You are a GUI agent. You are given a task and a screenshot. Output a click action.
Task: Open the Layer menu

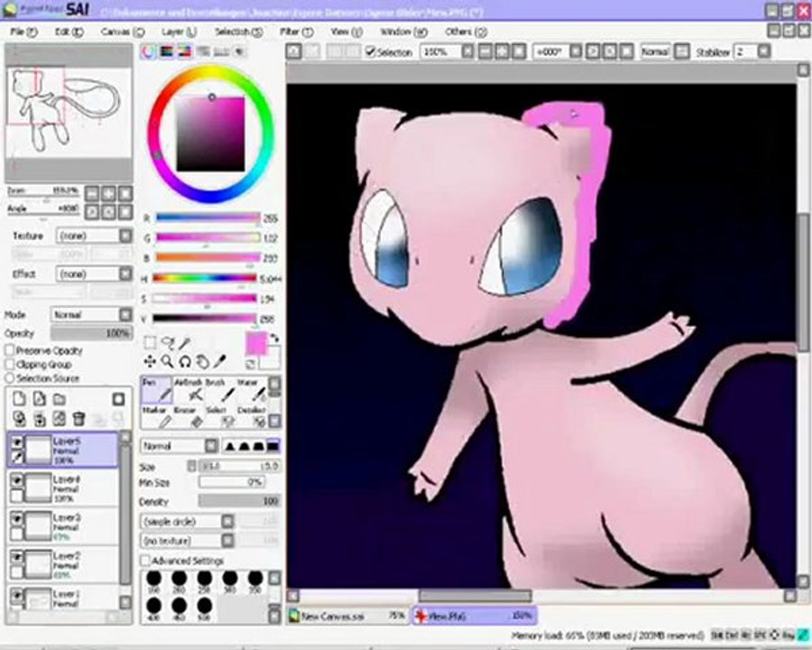[179, 32]
